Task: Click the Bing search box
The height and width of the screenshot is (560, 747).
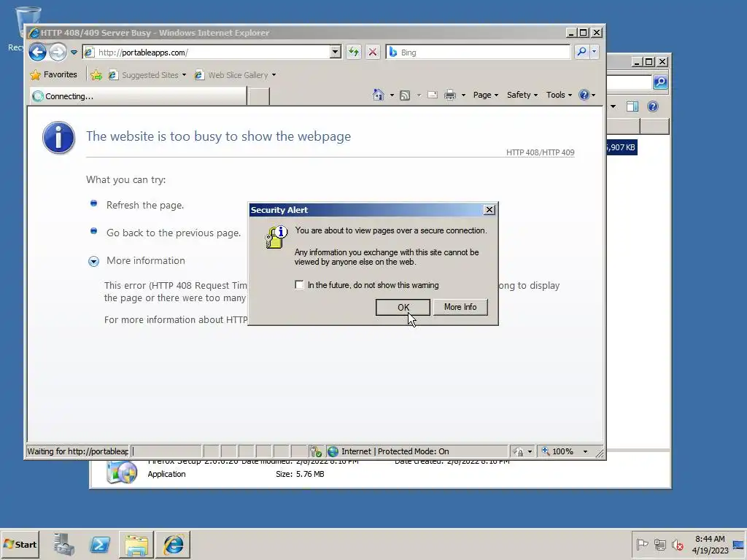Action: (478, 52)
